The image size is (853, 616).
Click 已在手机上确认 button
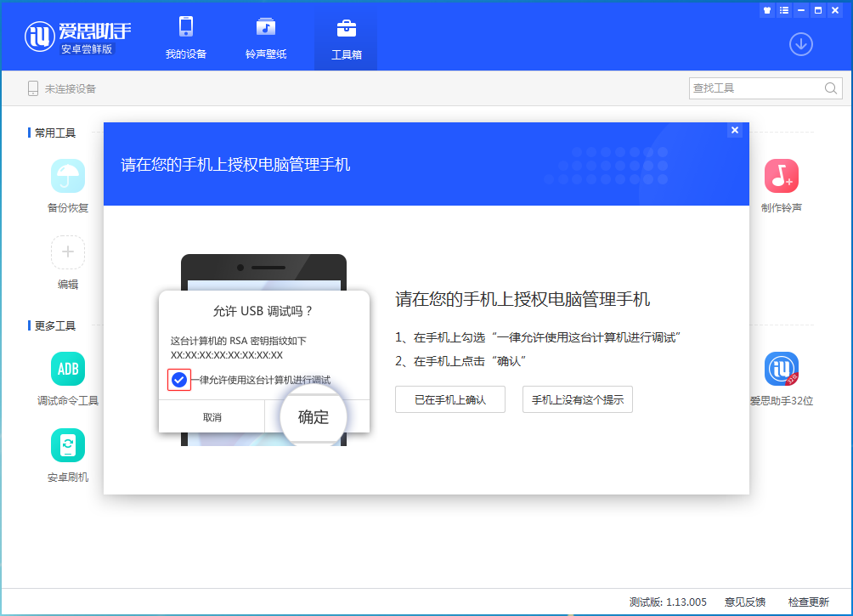click(x=449, y=399)
